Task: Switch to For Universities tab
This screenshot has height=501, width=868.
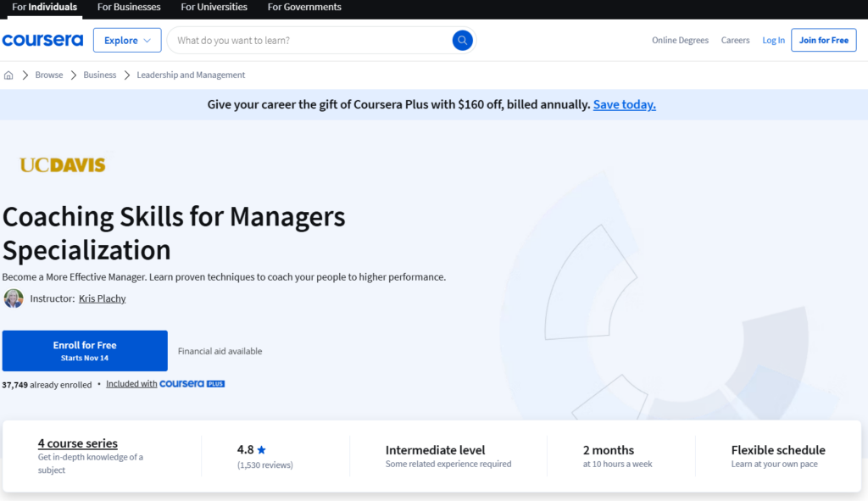Action: [214, 7]
